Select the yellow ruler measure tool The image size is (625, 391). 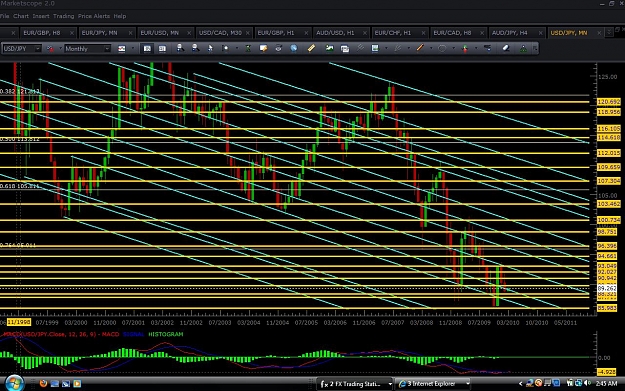coord(311,48)
